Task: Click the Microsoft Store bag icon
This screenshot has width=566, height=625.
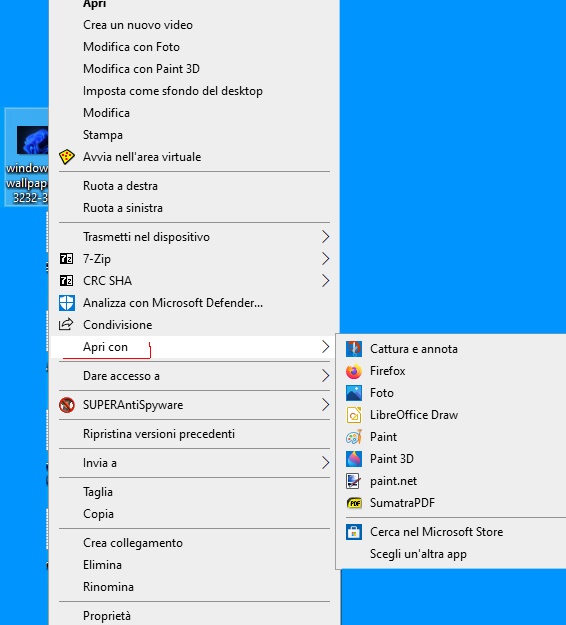Action: pos(354,532)
